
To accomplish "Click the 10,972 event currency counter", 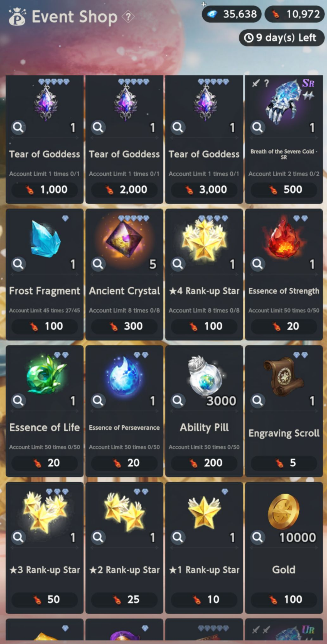I will [295, 14].
